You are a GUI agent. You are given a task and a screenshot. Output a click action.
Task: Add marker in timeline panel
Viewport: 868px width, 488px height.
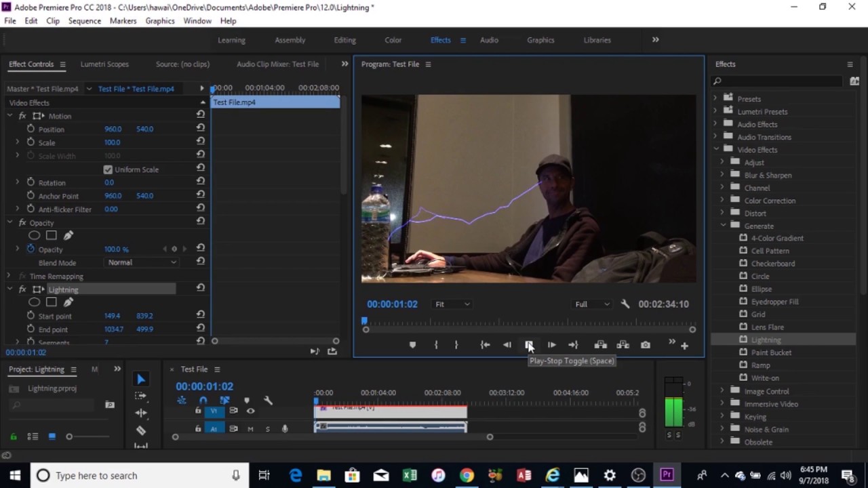pos(246,401)
